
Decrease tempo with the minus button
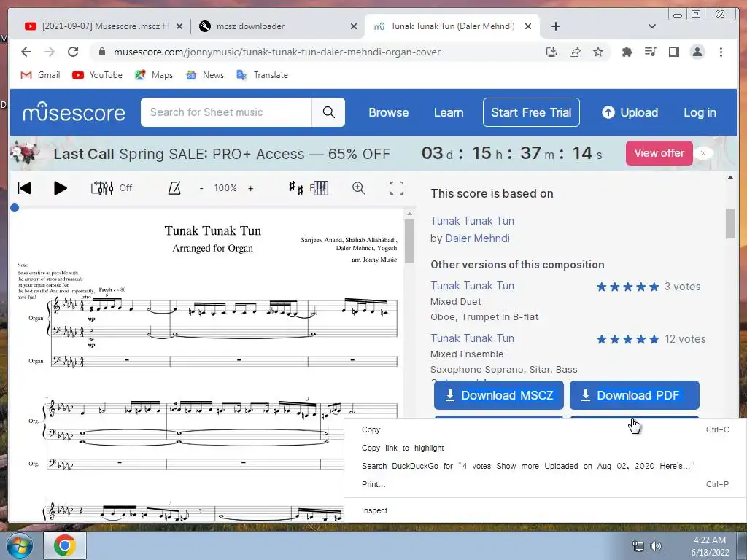click(x=201, y=188)
